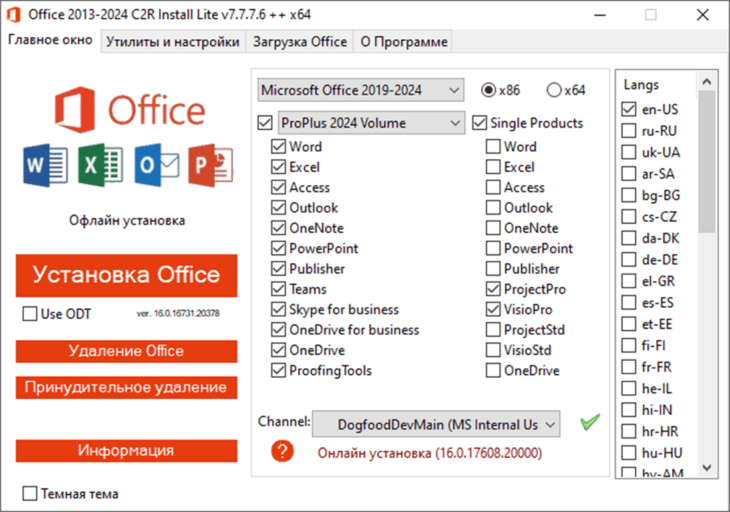This screenshot has width=730, height=512.
Task: Check Access under Single Products
Action: [493, 188]
